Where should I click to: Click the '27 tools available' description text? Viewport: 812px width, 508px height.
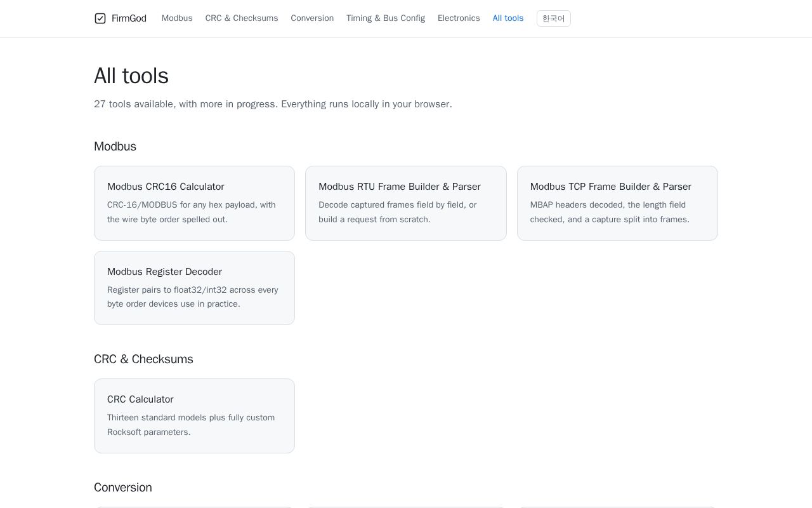coord(273,104)
